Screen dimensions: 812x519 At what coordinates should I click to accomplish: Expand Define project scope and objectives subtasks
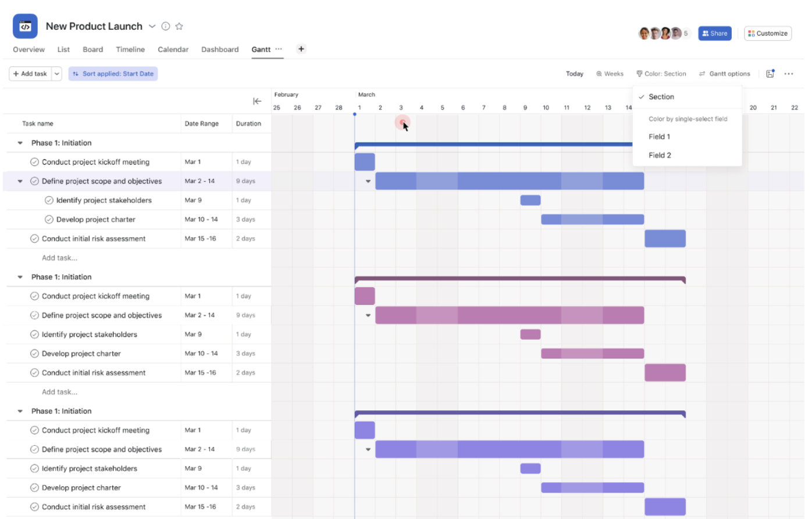click(x=20, y=181)
